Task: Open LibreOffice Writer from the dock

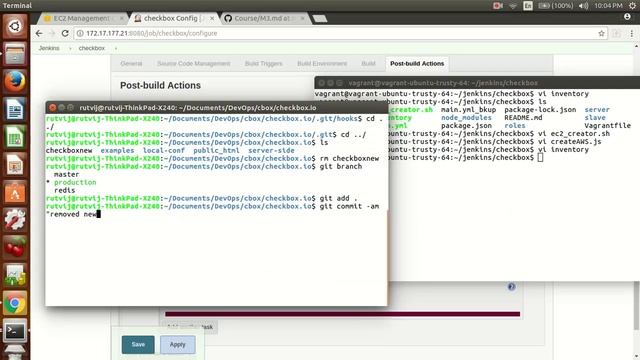Action: click(x=15, y=109)
